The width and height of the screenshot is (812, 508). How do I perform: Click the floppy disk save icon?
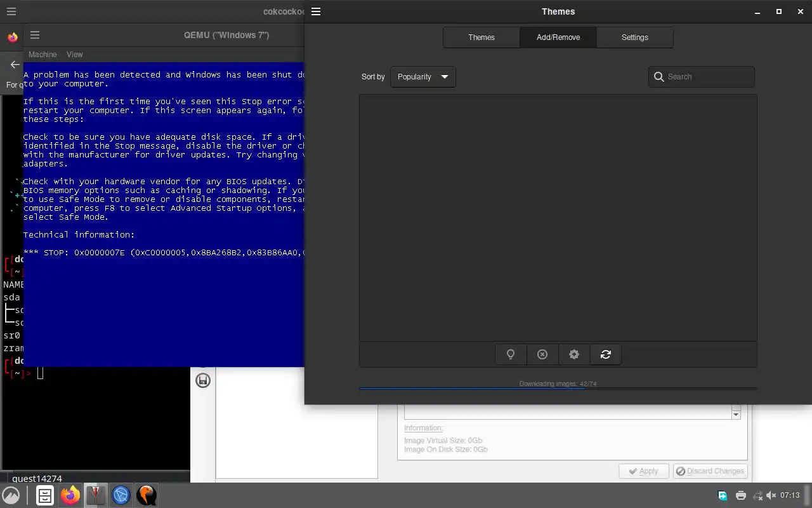(x=203, y=380)
